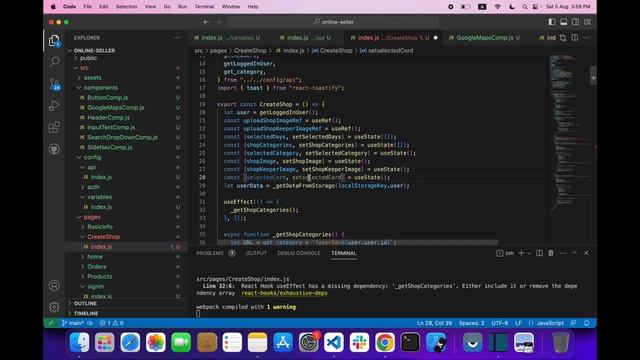Open the Extensions view

point(54,127)
